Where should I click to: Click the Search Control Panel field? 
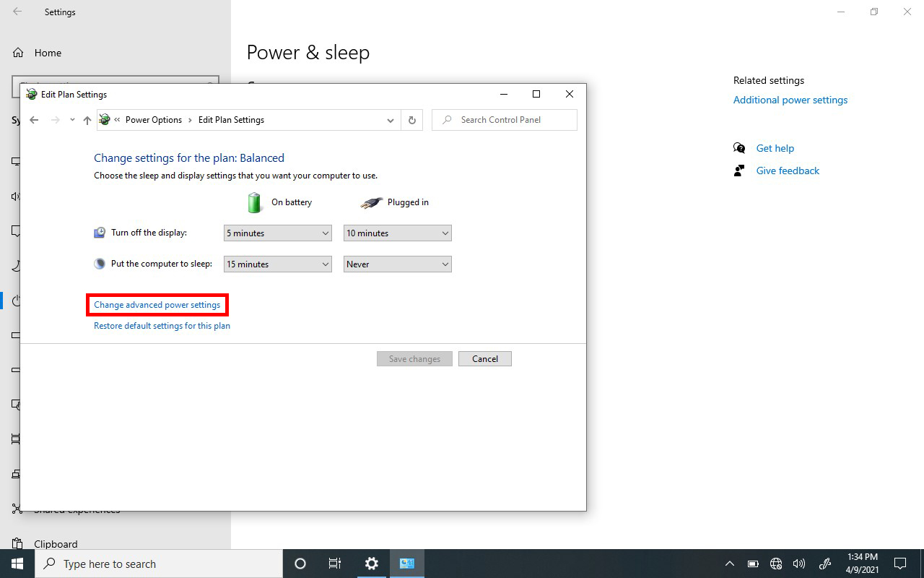pyautogui.click(x=505, y=120)
